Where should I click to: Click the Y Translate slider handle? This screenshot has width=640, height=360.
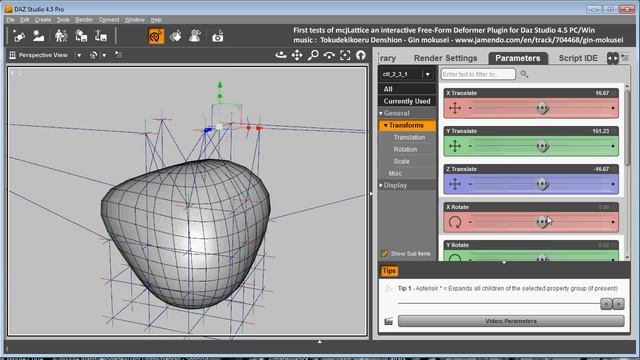(542, 146)
